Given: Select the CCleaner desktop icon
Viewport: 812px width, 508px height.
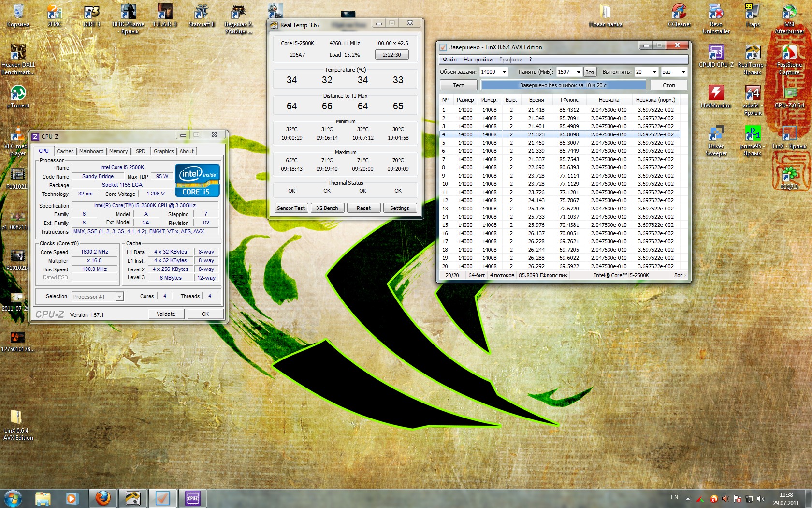Looking at the screenshot, I should coord(679,15).
